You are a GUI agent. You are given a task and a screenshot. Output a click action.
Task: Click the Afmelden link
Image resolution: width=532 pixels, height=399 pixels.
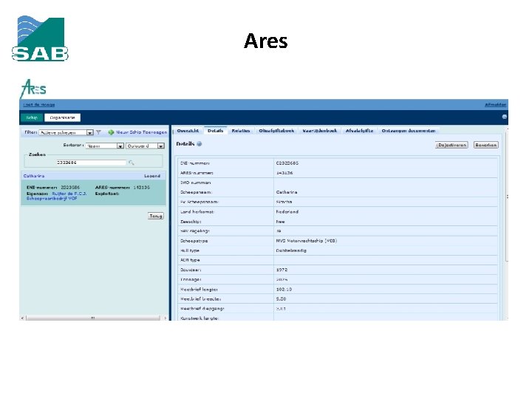click(x=495, y=105)
